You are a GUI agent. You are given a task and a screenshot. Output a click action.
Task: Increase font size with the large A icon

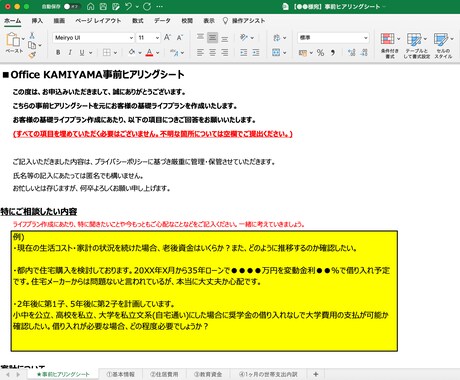(167, 37)
